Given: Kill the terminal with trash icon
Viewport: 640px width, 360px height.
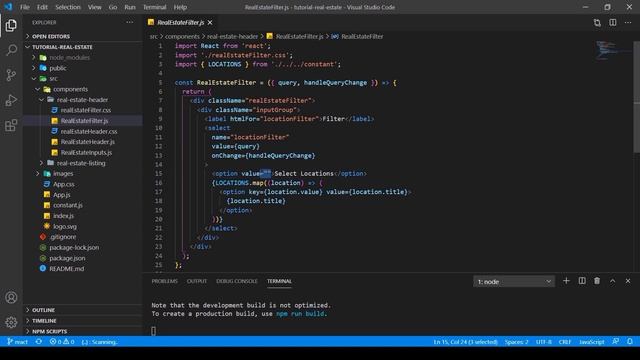Looking at the screenshot, I should (597, 281).
